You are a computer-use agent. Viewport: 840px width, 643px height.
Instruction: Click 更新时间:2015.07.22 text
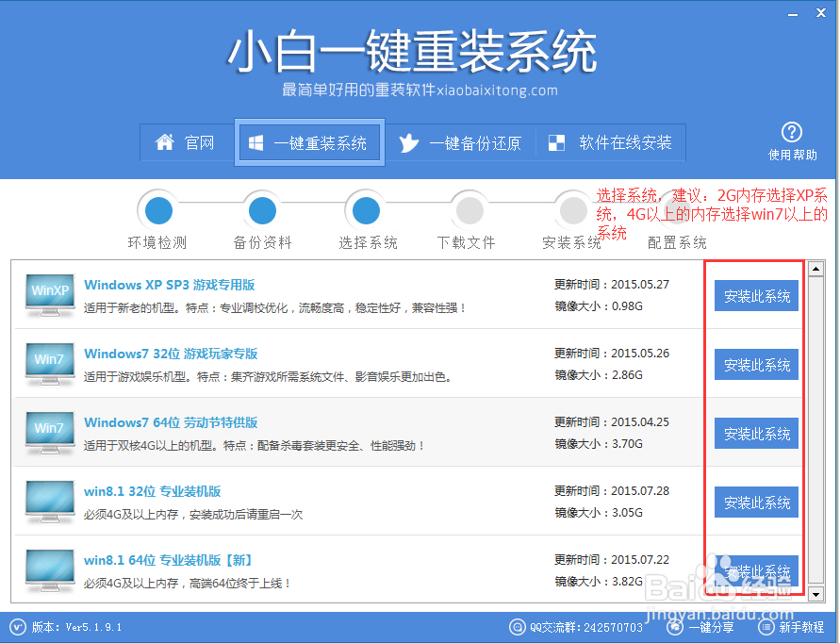(x=612, y=560)
